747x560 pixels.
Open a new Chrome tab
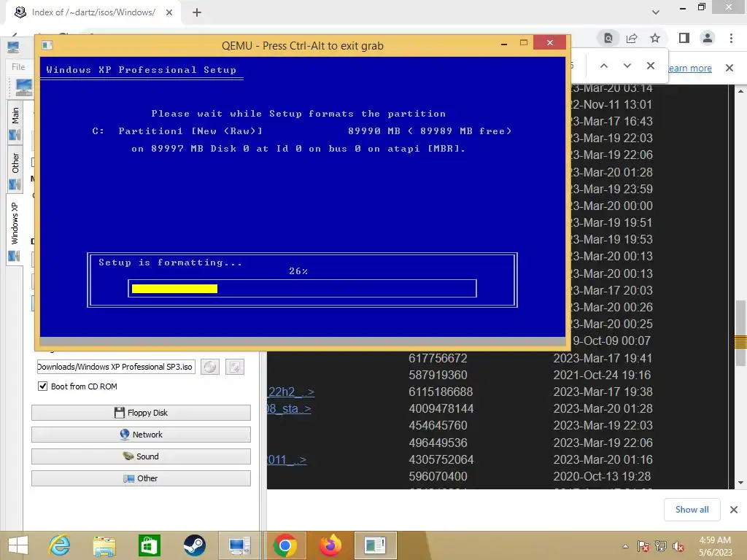click(197, 12)
